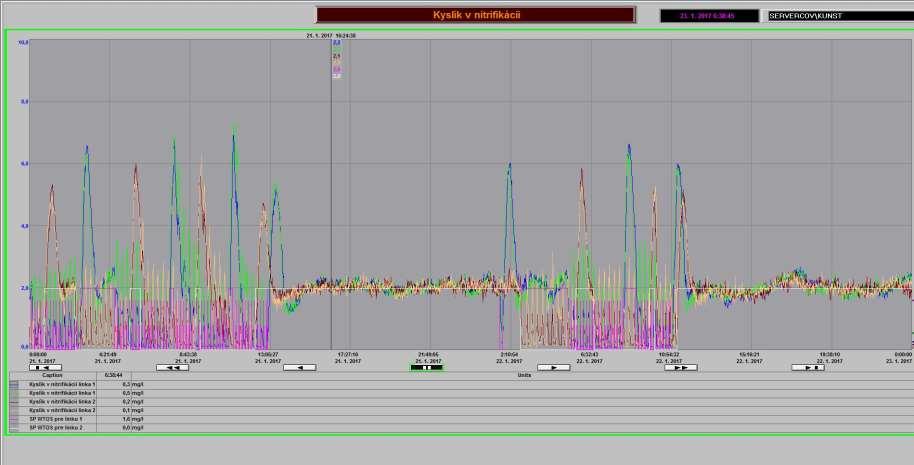Select the 'Caption' column header

[52, 375]
